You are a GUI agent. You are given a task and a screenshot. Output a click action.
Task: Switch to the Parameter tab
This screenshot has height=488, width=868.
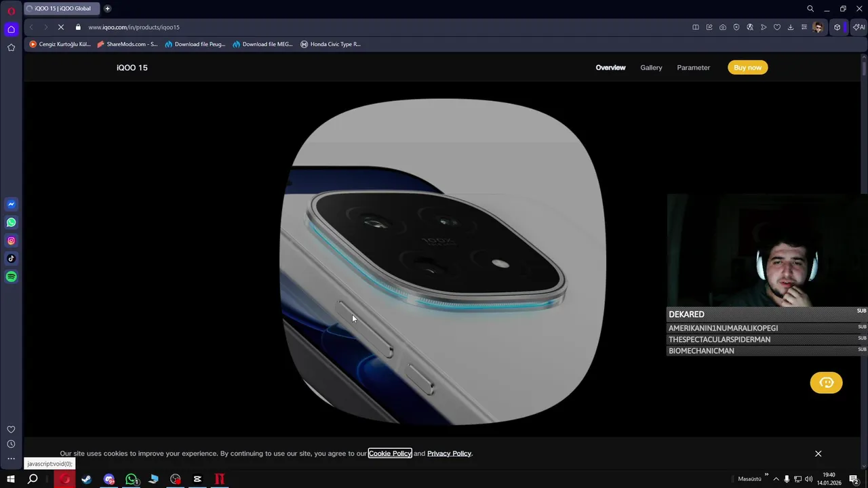click(693, 68)
